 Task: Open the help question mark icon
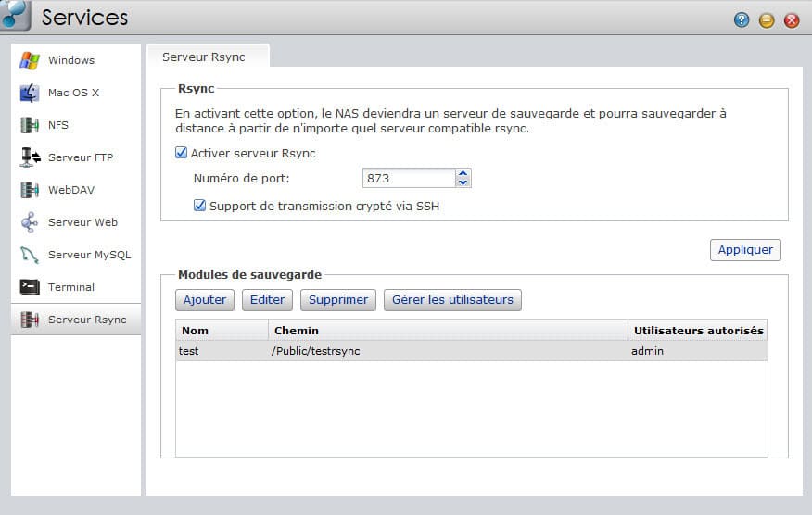[x=742, y=20]
